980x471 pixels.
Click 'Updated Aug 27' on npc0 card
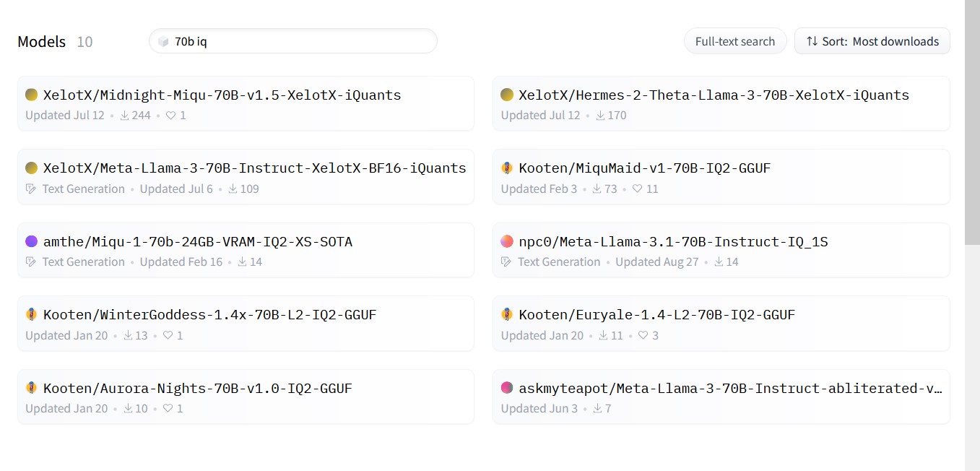pyautogui.click(x=657, y=262)
